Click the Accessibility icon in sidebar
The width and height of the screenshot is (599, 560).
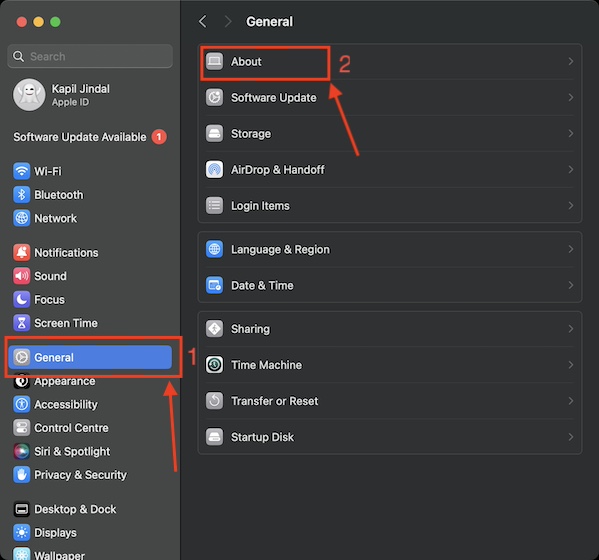(21, 404)
